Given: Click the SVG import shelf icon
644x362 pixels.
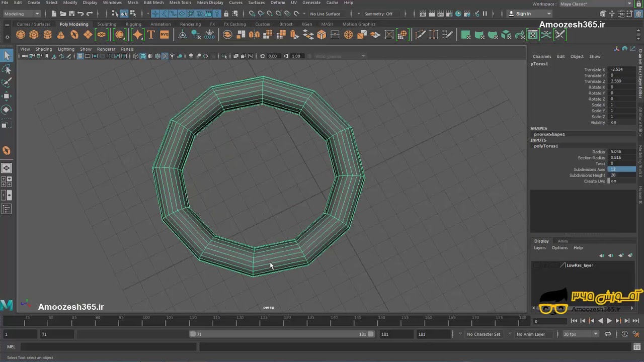Looking at the screenshot, I should click(165, 35).
